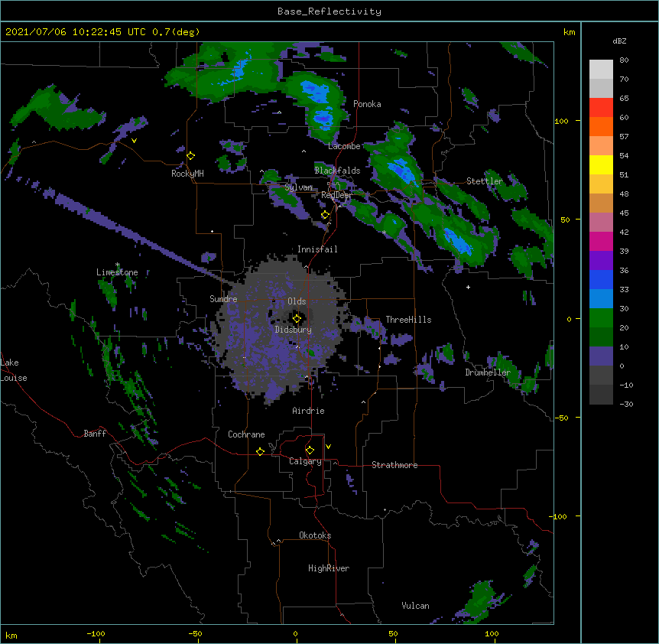The width and height of the screenshot is (659, 644).
Task: Click the -100 tick on the horizontal axis
Action: 96,634
